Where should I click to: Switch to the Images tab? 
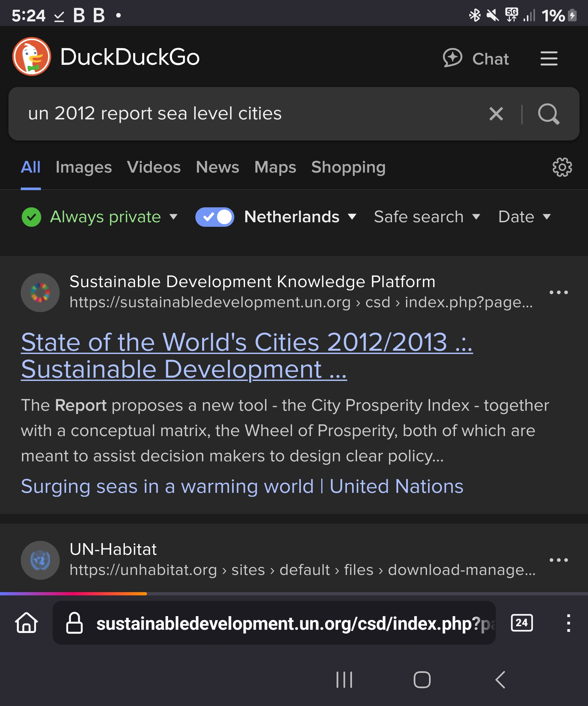tap(84, 167)
